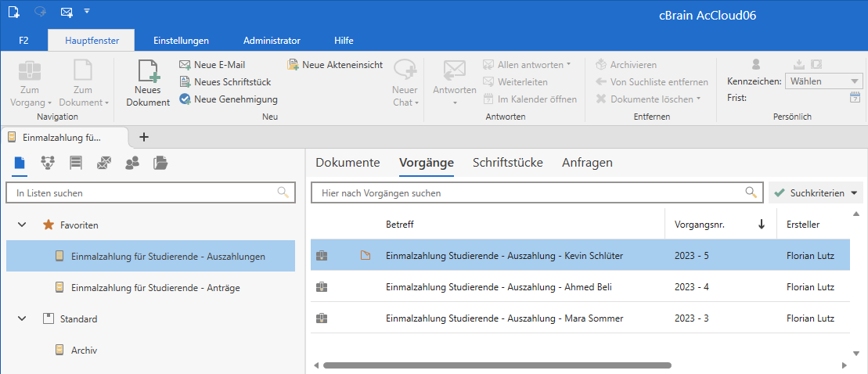This screenshot has height=374, width=868.
Task: Open the org unit lists icon in sidebar
Action: click(48, 163)
